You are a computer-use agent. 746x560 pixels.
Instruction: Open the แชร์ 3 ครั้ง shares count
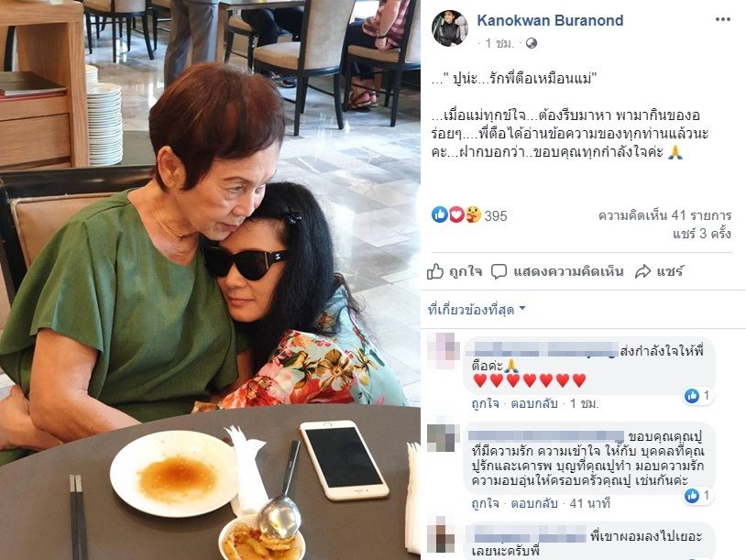[702, 234]
